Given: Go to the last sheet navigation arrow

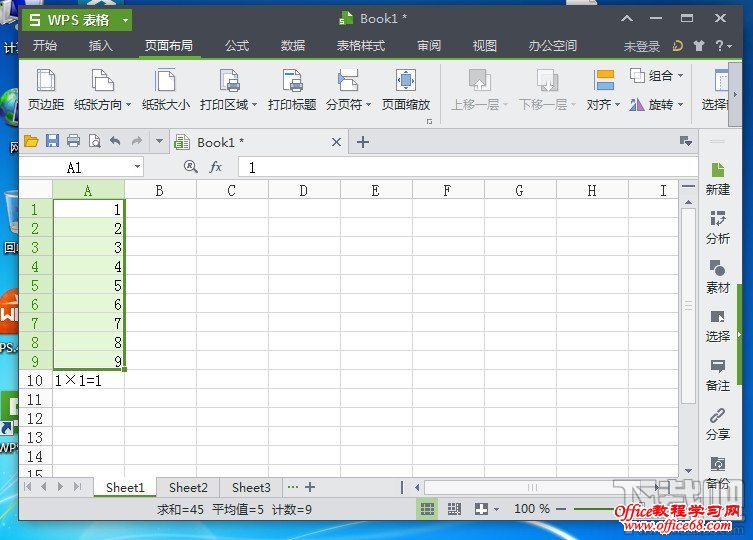Looking at the screenshot, I should coord(77,487).
